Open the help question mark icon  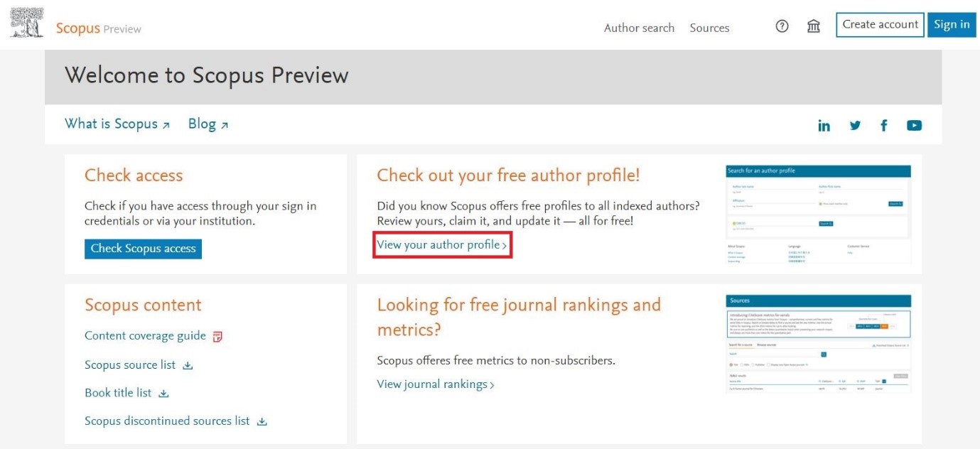click(x=782, y=27)
